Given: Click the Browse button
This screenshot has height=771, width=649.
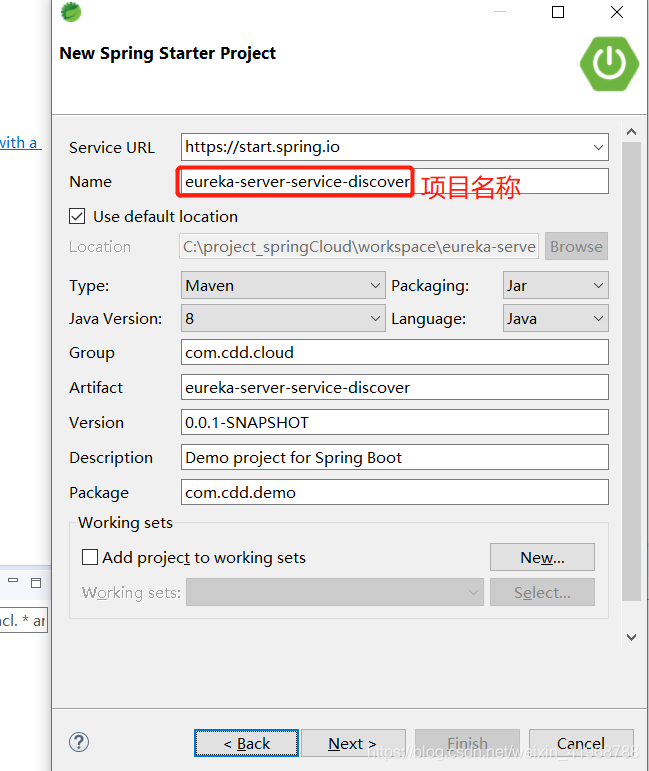Looking at the screenshot, I should coord(576,246).
